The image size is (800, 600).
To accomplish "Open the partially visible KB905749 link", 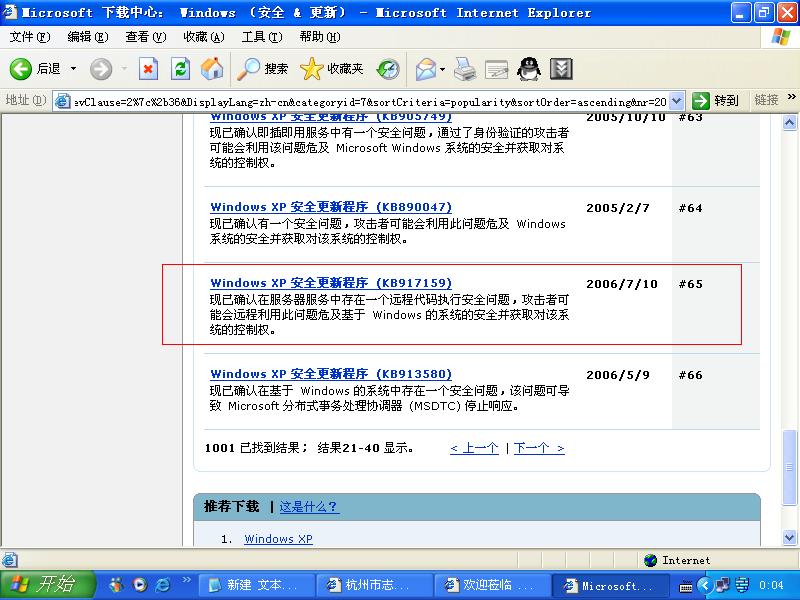I will click(331, 118).
